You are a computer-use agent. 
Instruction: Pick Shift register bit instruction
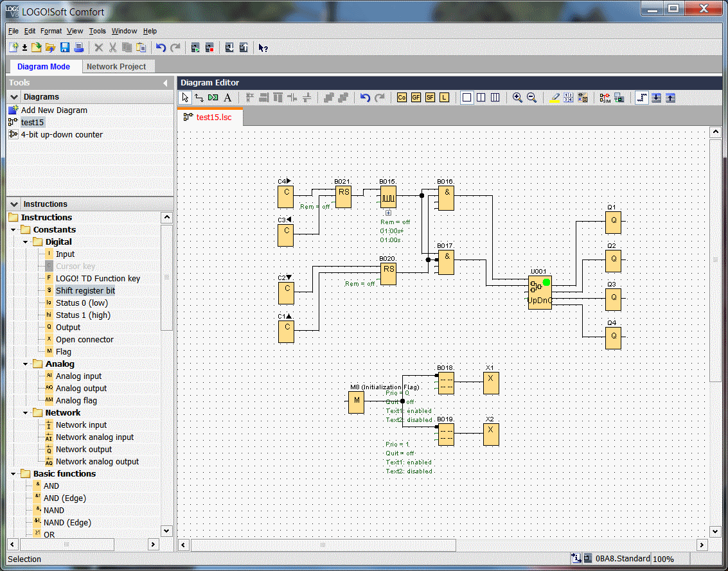(x=85, y=290)
